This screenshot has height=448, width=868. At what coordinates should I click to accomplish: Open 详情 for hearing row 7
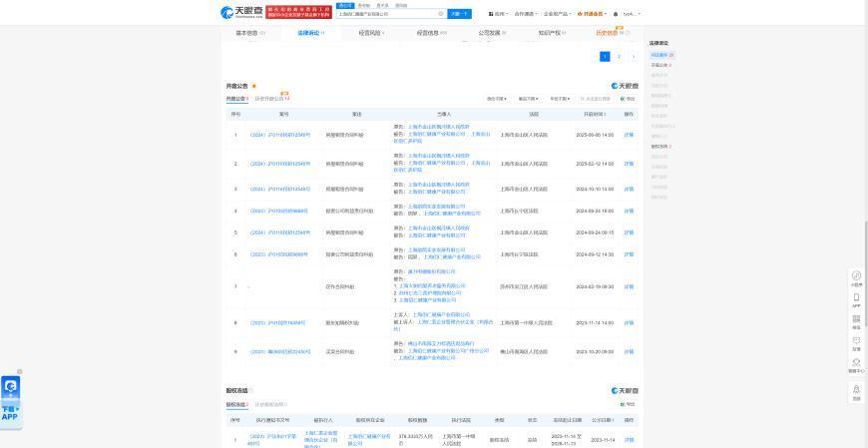coord(629,286)
